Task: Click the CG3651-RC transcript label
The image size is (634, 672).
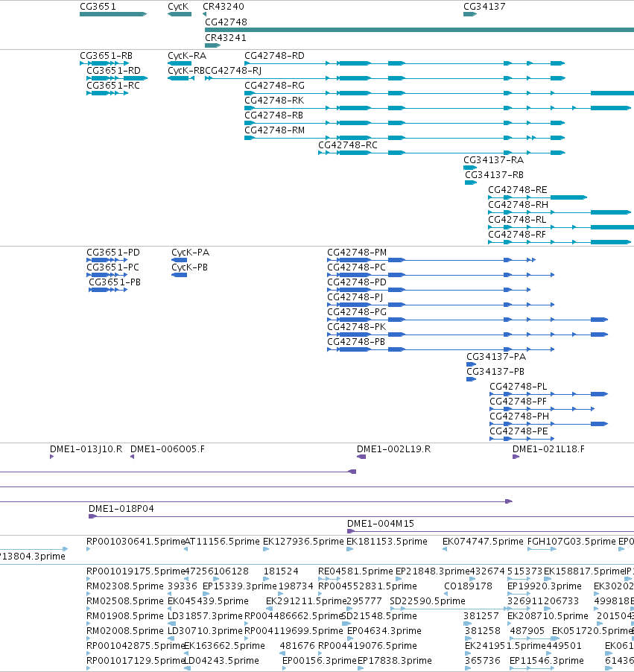Action: (x=113, y=85)
